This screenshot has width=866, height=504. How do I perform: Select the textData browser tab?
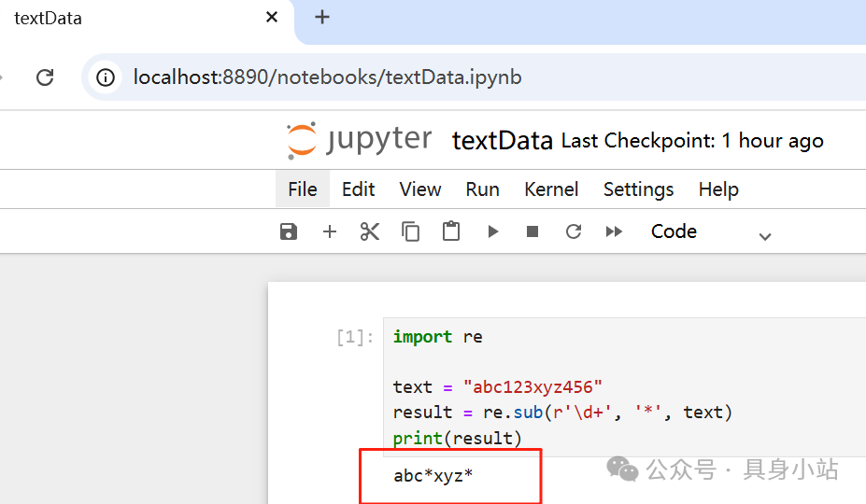tap(147, 19)
